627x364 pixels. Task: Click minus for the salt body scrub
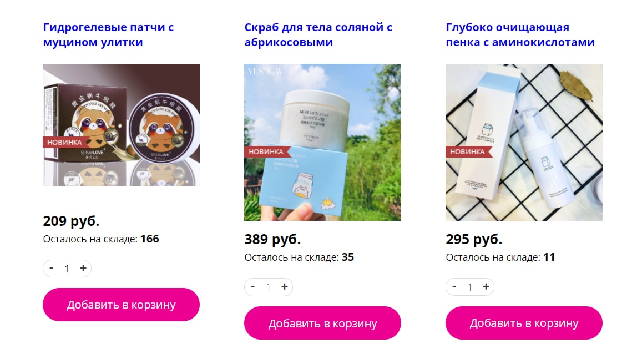click(x=252, y=286)
